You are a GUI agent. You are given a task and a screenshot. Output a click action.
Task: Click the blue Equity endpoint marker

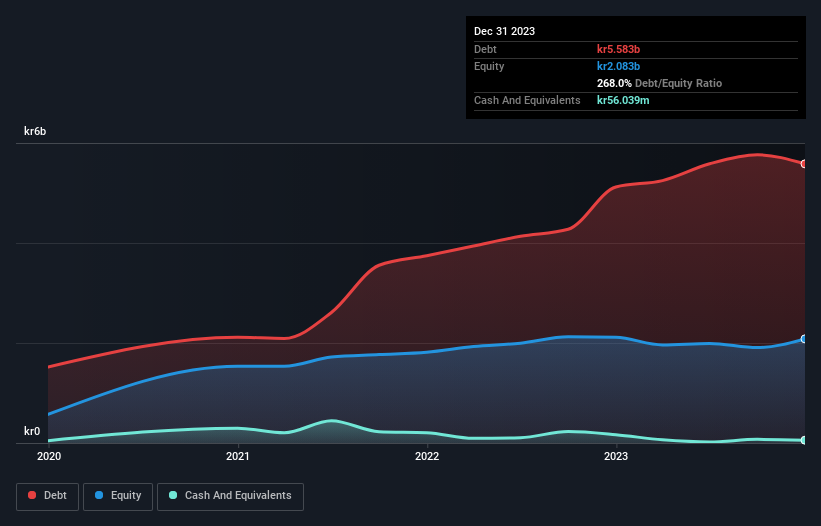pyautogui.click(x=804, y=339)
